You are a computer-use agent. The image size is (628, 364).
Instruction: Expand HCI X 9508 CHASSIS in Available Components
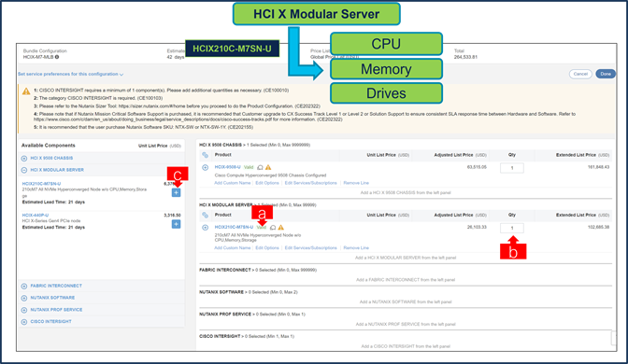pyautogui.click(x=24, y=159)
